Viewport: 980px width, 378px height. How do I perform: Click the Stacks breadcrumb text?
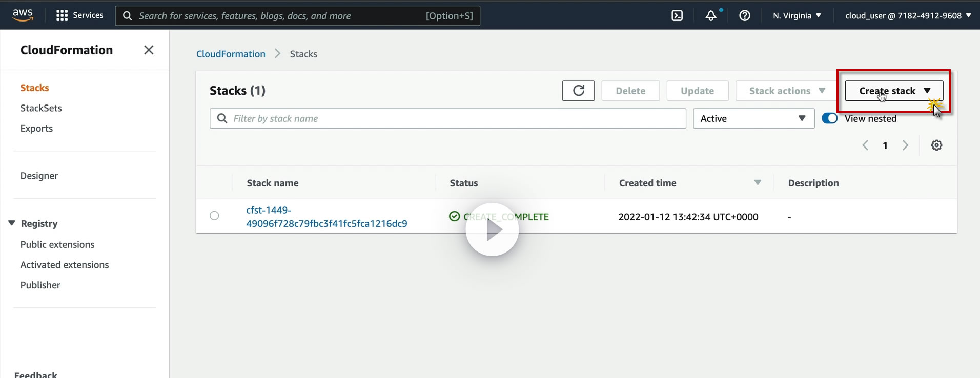[x=303, y=54]
